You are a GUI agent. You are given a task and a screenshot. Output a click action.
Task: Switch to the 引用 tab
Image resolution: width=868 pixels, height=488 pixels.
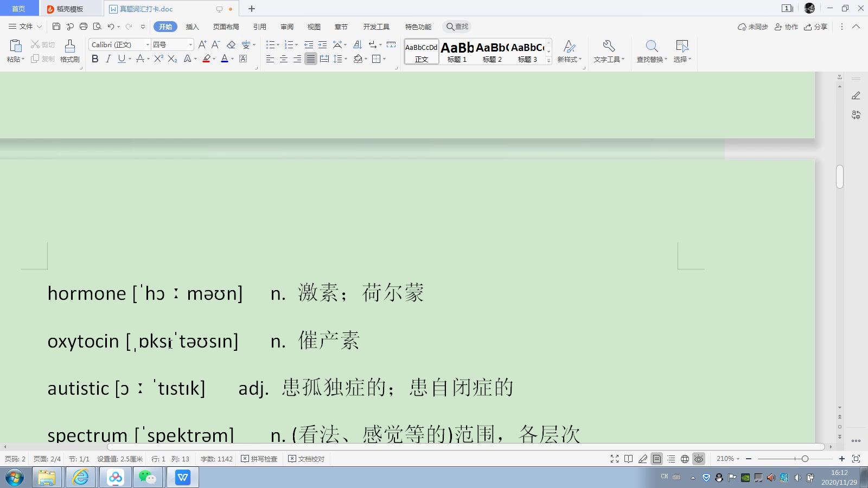[x=260, y=27]
